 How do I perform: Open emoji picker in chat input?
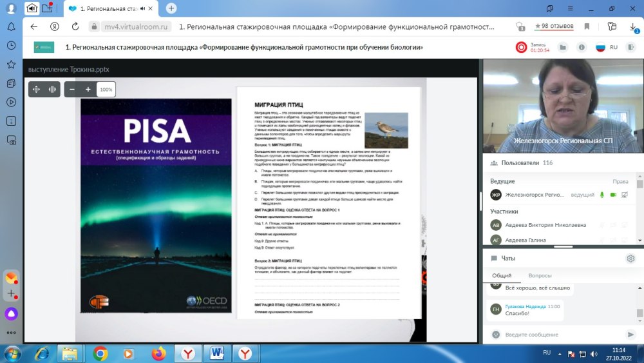click(x=496, y=335)
